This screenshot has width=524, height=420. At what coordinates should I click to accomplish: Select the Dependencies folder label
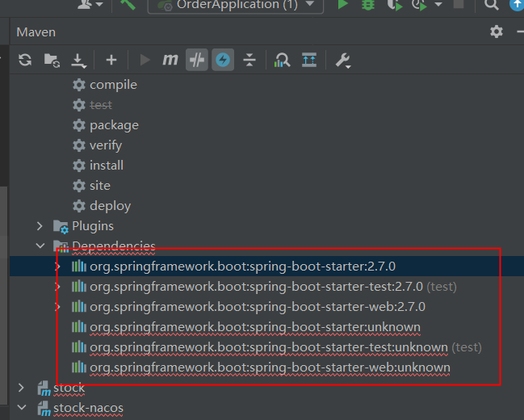114,246
